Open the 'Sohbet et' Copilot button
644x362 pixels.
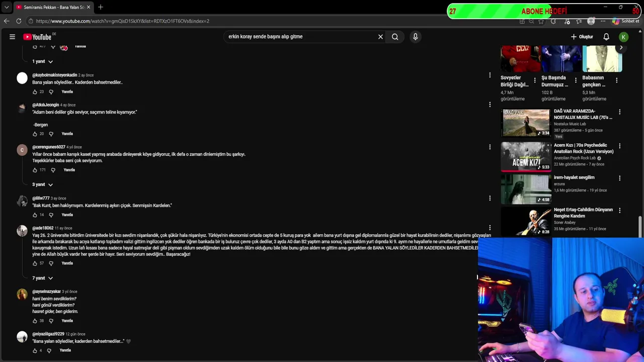(626, 21)
